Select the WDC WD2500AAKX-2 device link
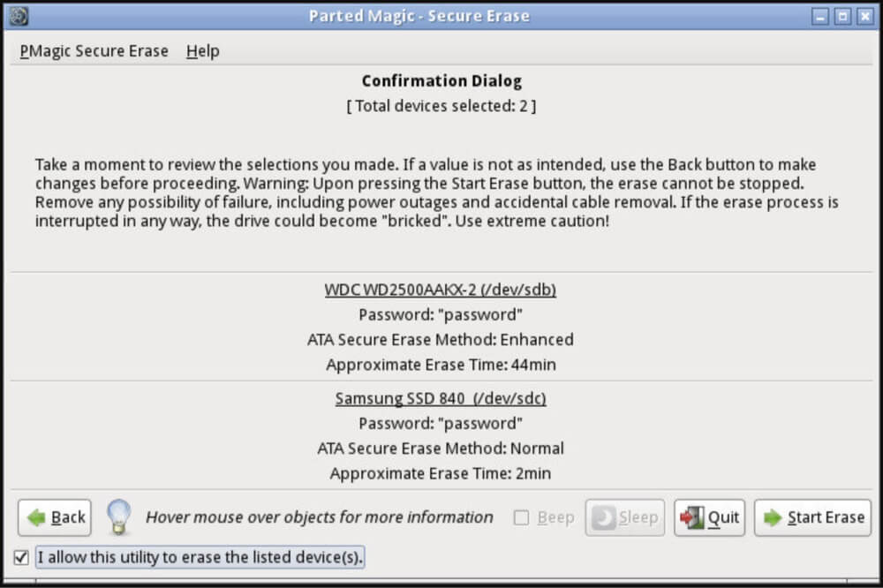Image resolution: width=883 pixels, height=588 pixels. tap(441, 290)
